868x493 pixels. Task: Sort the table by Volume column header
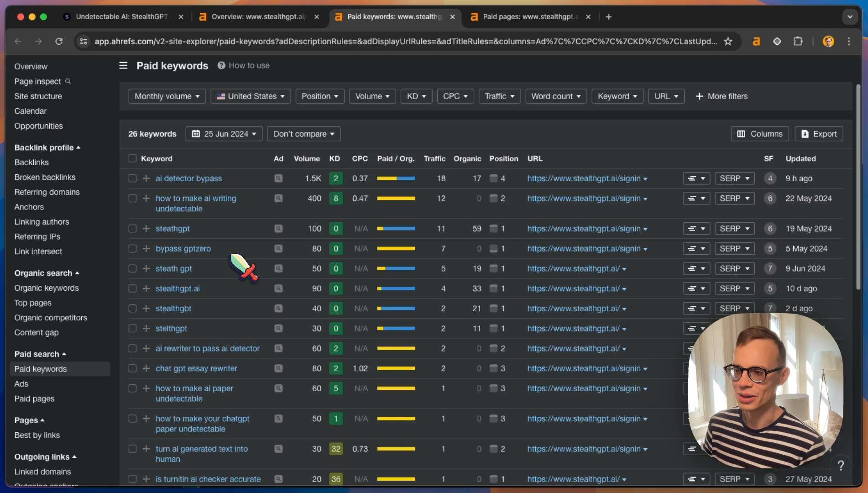click(x=307, y=158)
